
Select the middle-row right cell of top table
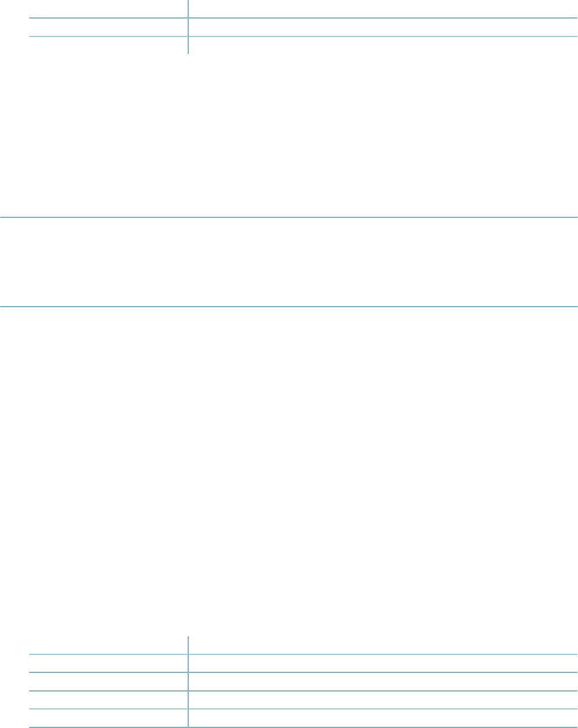(383, 27)
